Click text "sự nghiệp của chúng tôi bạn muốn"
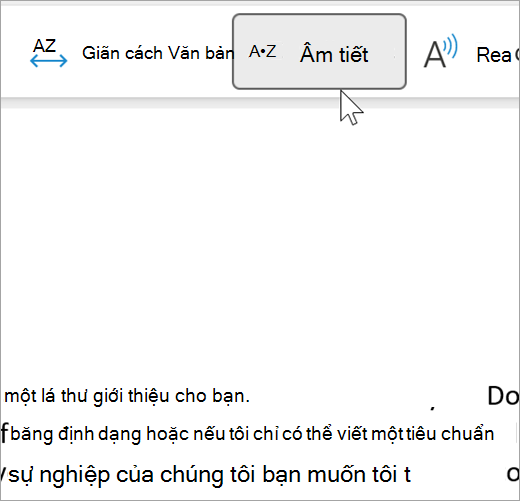 [187, 475]
